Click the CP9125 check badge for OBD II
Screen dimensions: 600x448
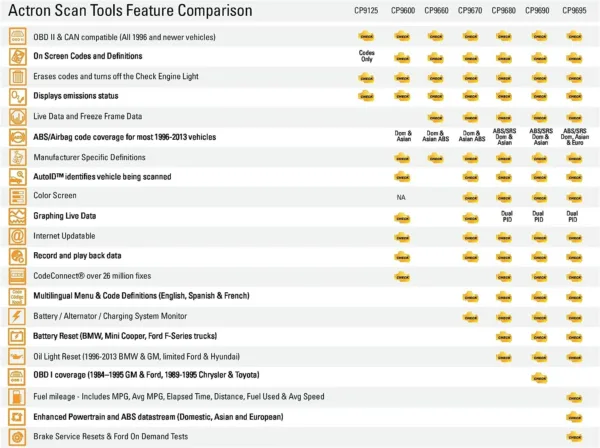[x=366, y=36]
